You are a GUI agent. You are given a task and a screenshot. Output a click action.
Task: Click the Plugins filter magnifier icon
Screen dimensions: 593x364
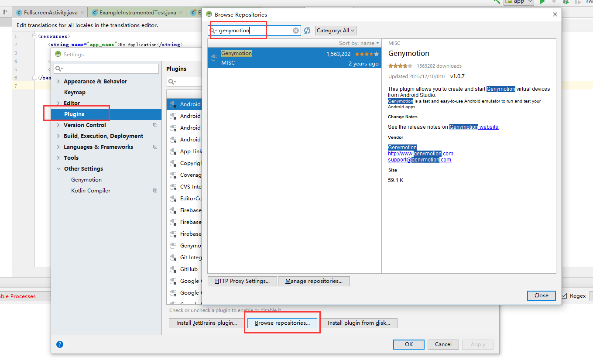(172, 82)
